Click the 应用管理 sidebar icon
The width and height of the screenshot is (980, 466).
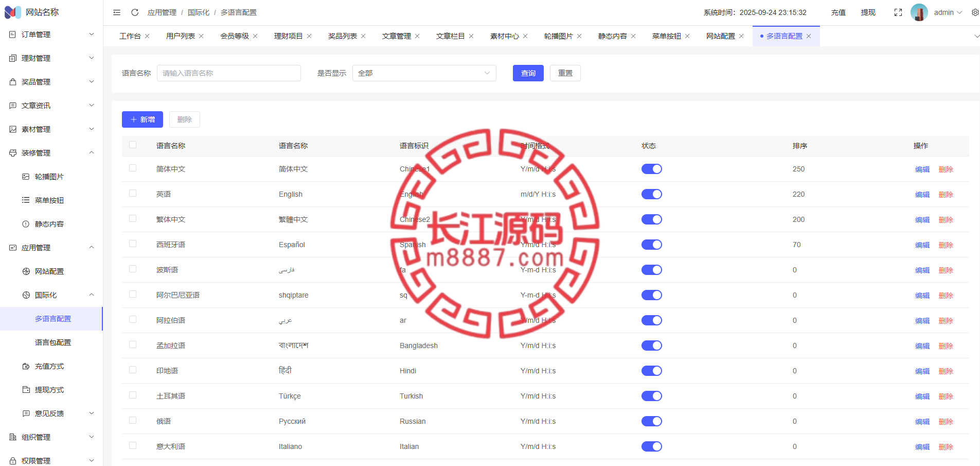click(x=13, y=248)
